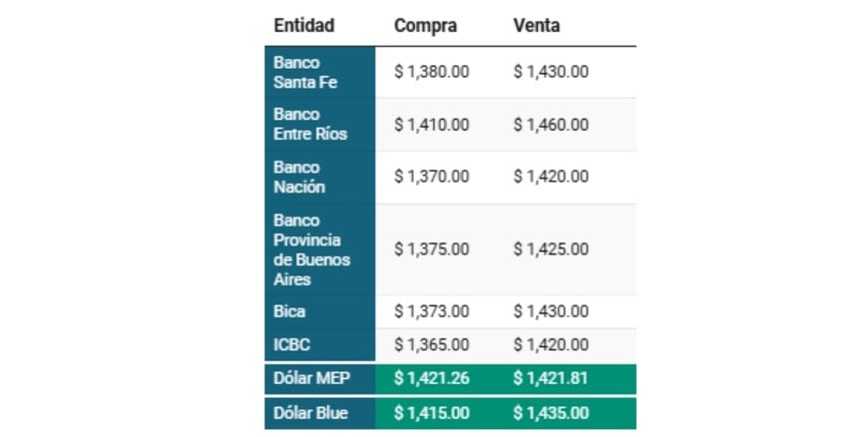This screenshot has height=437, width=868.
Task: Click Banco Entre Ríos venta value $1,460.00
Action: 551,125
